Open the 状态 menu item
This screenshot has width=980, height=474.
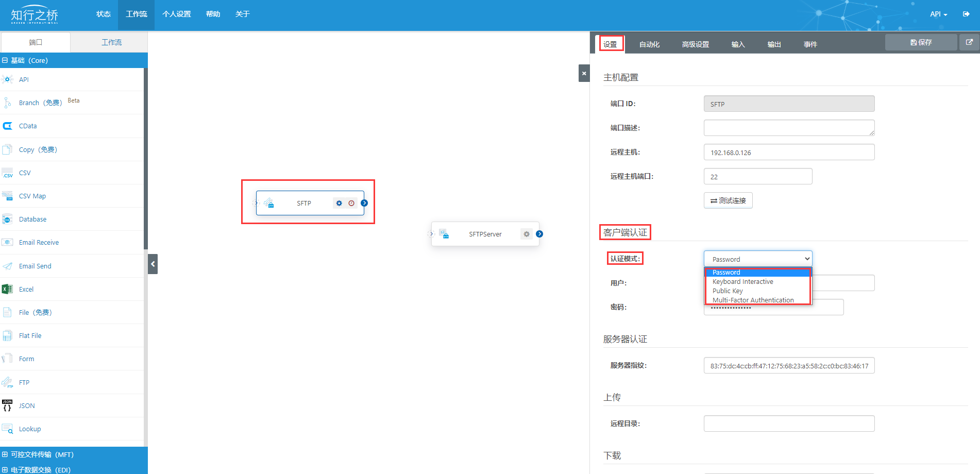pyautogui.click(x=103, y=14)
